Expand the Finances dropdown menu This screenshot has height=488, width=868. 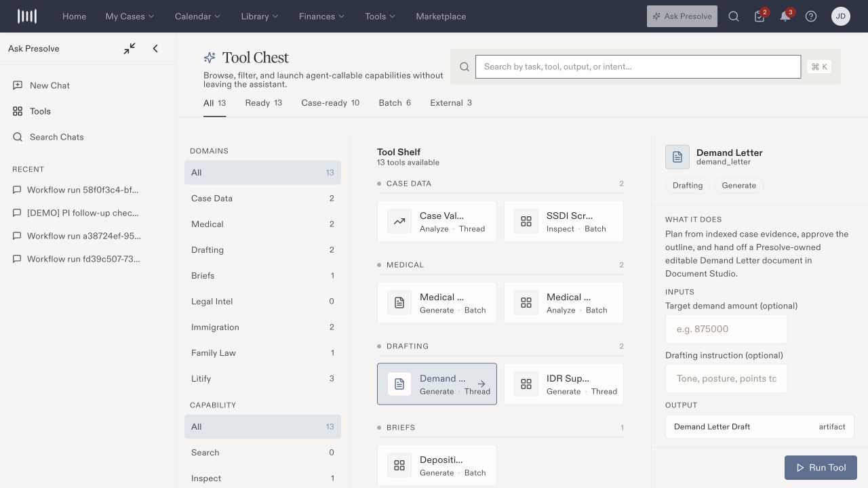[321, 16]
